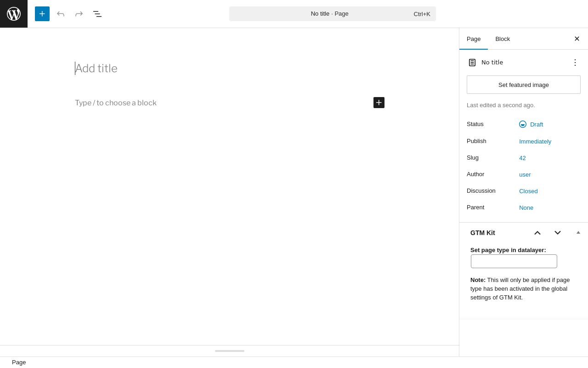Click the Undo arrow

click(x=61, y=14)
